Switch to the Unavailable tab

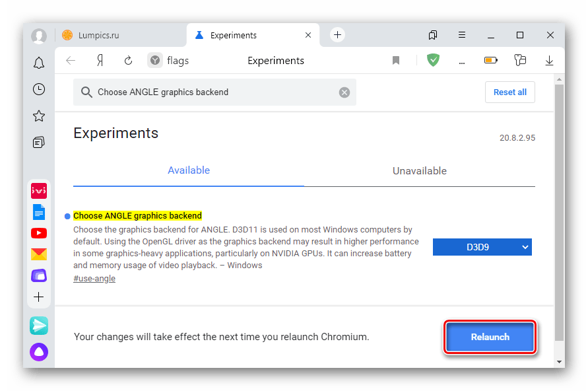pyautogui.click(x=420, y=170)
